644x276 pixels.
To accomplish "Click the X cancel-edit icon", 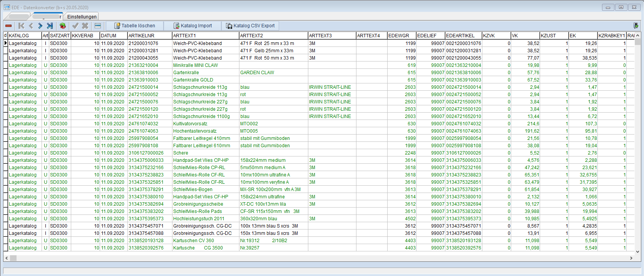I will pos(85,26).
